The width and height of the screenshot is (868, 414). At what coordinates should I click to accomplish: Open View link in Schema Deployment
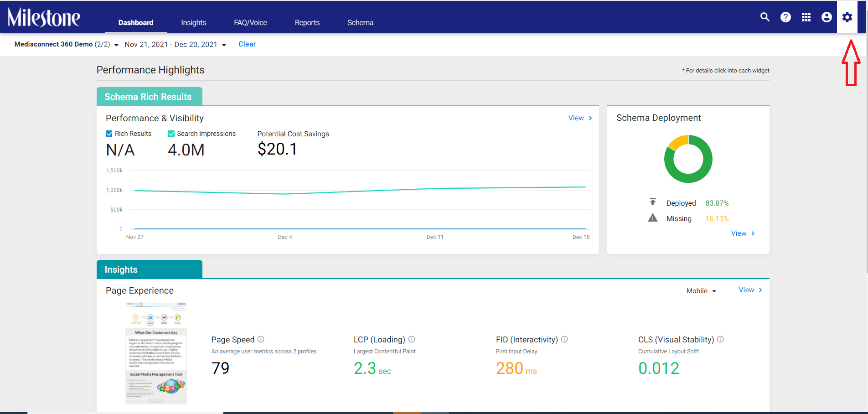coord(743,233)
